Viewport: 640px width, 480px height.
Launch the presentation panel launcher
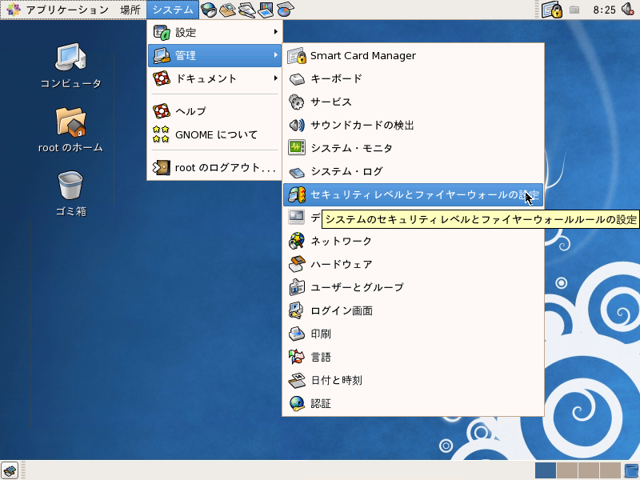pos(266,9)
